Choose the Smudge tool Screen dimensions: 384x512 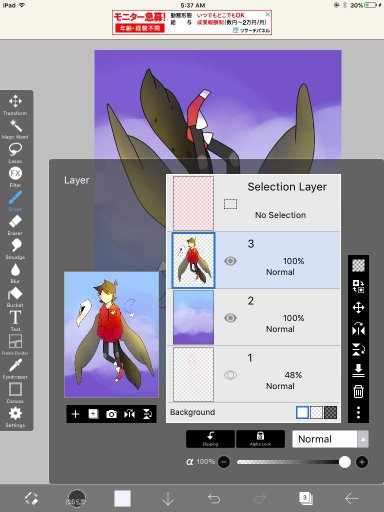(15, 249)
